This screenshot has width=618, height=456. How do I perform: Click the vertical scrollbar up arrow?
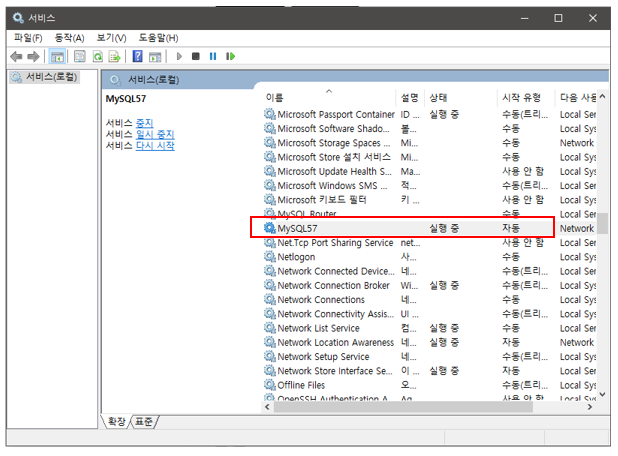tap(603, 97)
